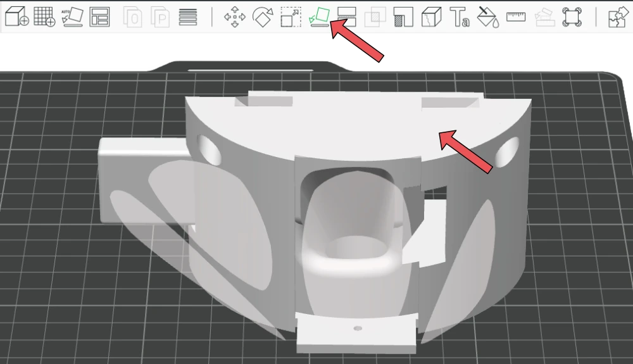Open Assembly View via puzzle icon
Screen dimensions: 633x364
tap(616, 17)
